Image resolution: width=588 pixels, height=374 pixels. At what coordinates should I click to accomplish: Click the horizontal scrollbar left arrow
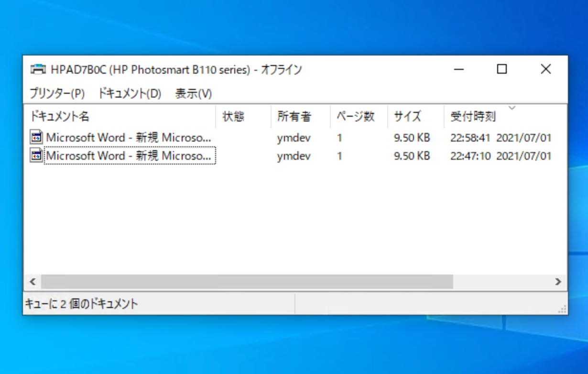coord(33,282)
